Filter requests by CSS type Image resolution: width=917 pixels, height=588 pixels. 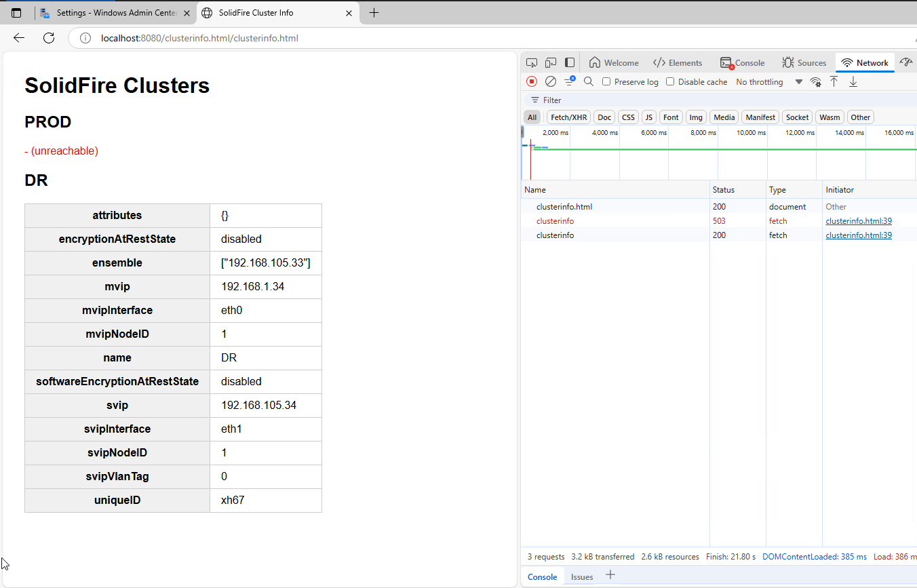pos(629,117)
